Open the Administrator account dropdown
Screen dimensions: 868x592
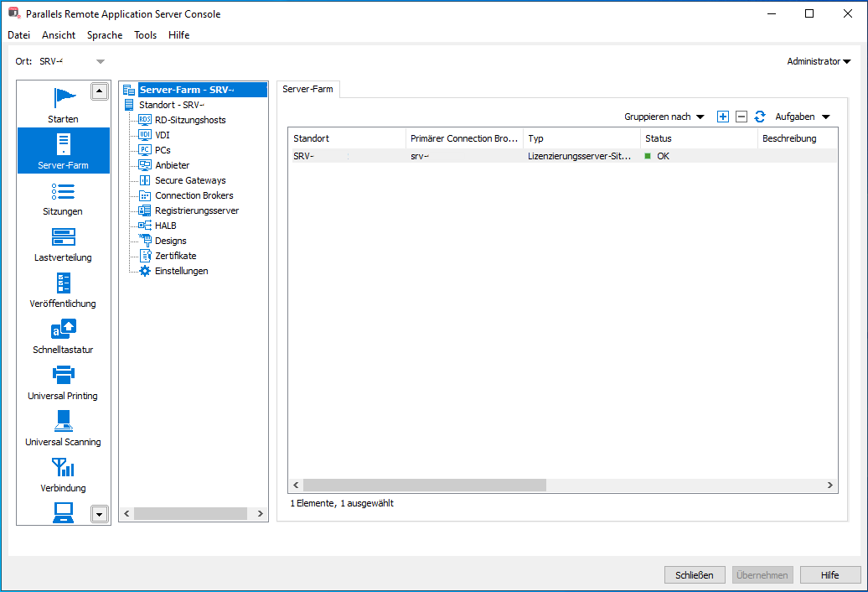[x=819, y=61]
